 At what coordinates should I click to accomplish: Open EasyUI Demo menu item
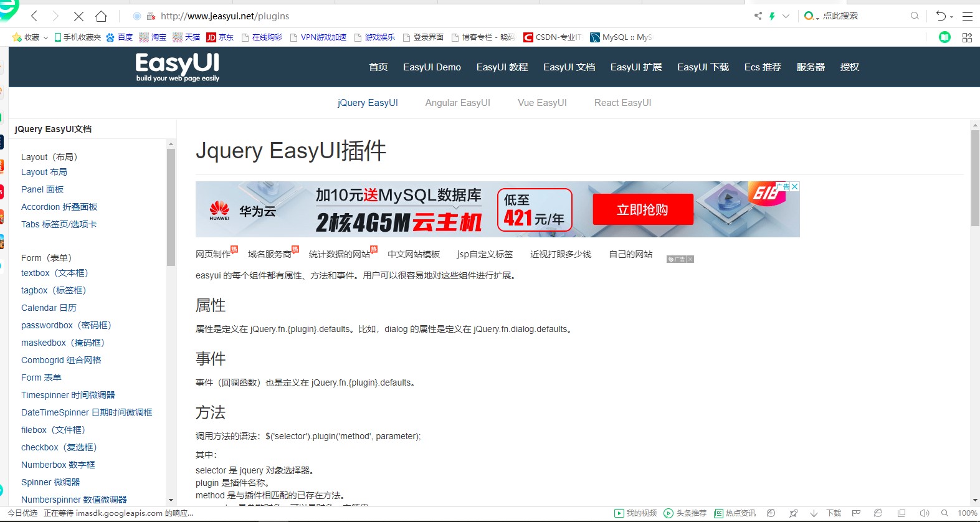[432, 67]
